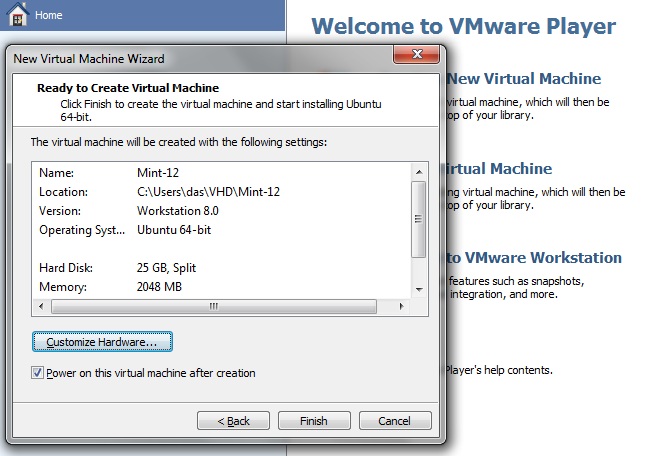
Task: Click Finish to create the VM
Action: (x=314, y=421)
